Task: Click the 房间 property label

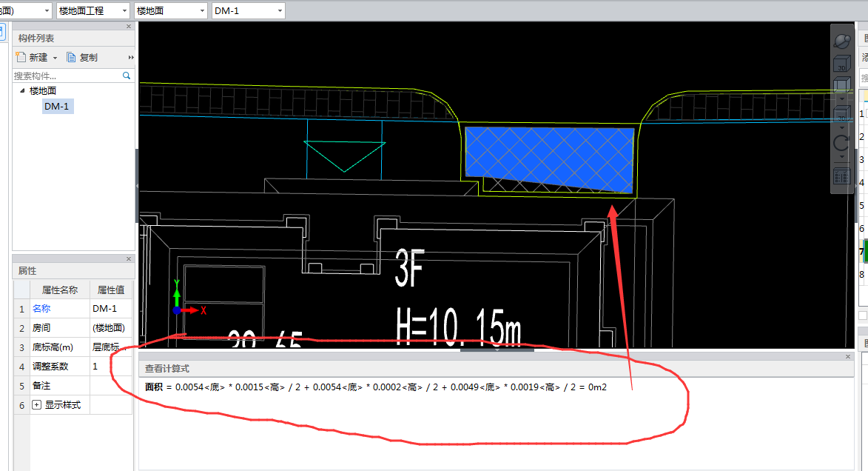Action: 41,328
